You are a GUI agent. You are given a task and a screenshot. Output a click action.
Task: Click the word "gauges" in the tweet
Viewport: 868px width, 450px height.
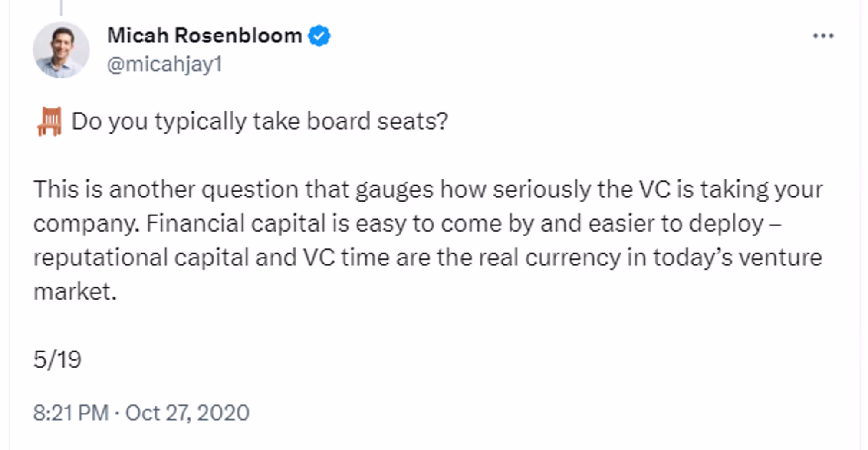(394, 190)
